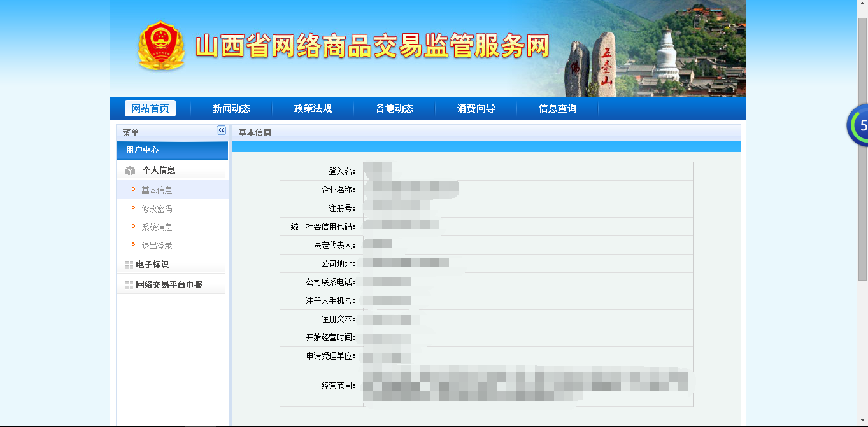Click the grid icon beside 网络交易平台申报
868x427 pixels.
(129, 285)
